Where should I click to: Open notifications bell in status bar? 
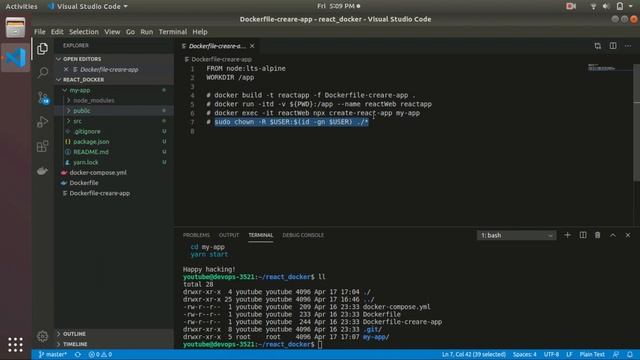(x=630, y=354)
